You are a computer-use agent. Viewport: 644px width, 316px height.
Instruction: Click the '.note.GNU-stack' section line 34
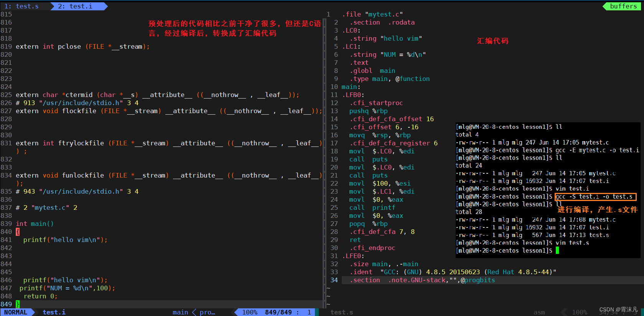click(x=422, y=280)
